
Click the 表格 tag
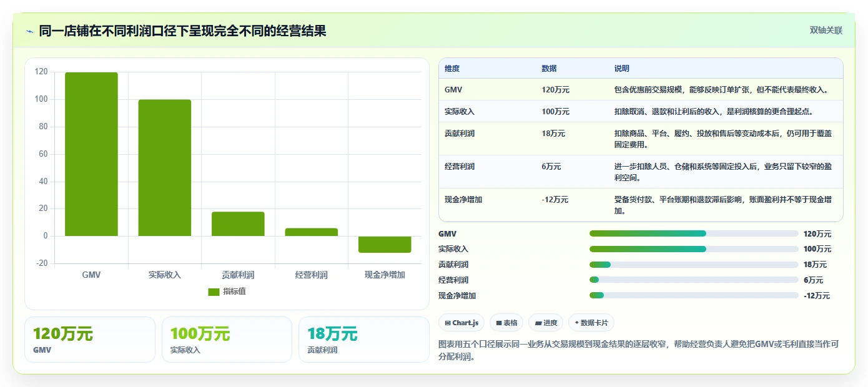tap(506, 323)
